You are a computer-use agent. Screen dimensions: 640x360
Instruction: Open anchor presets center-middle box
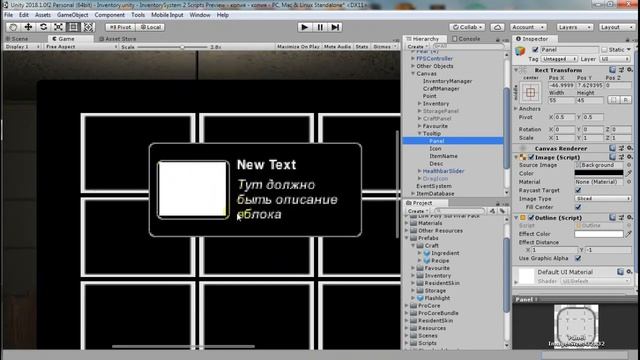pyautogui.click(x=530, y=93)
